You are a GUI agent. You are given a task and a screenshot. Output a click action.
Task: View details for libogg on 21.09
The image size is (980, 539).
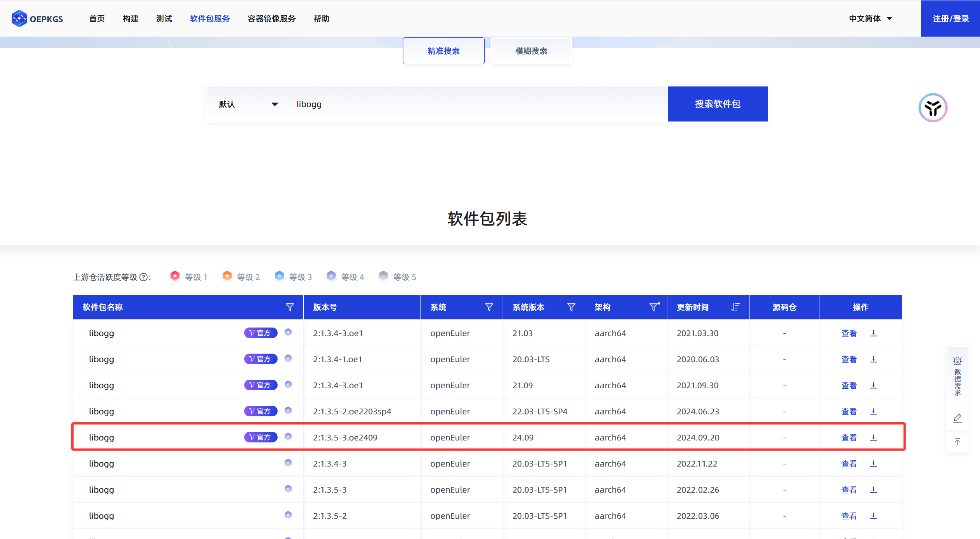849,386
